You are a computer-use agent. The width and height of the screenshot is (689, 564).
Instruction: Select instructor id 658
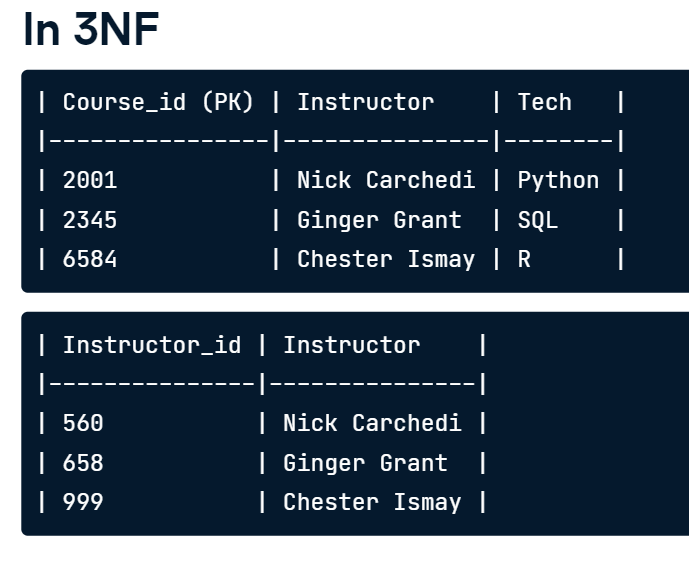point(83,463)
